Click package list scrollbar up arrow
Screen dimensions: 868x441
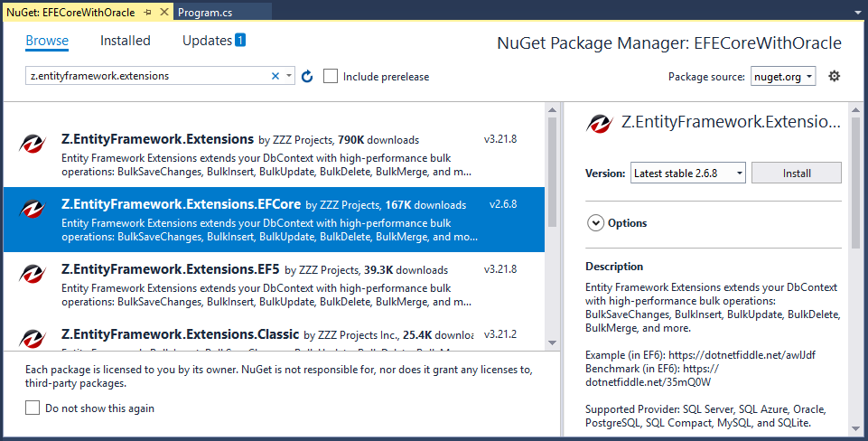tap(552, 110)
